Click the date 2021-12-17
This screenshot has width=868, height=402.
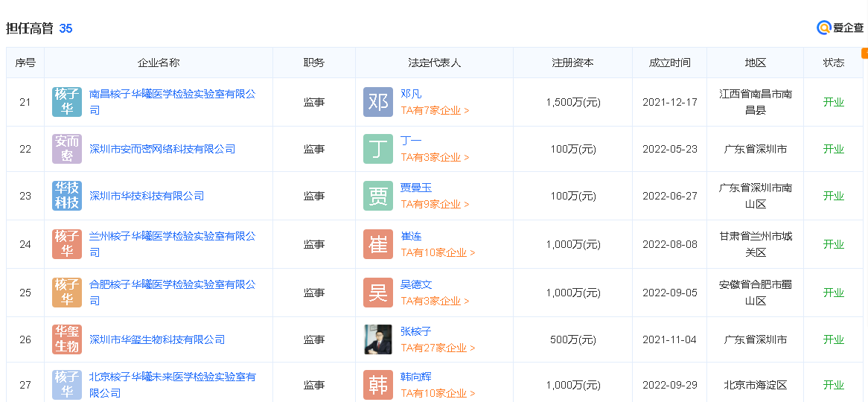670,103
